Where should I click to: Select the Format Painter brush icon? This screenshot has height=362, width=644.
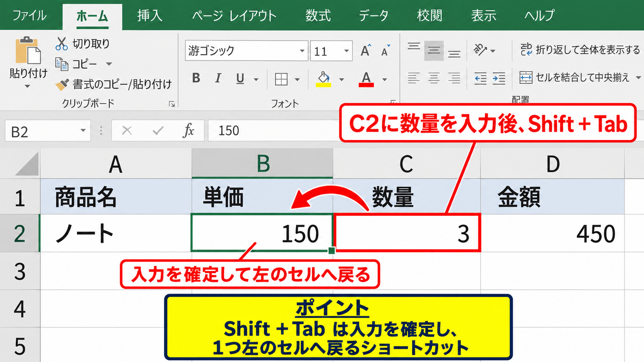click(x=62, y=84)
